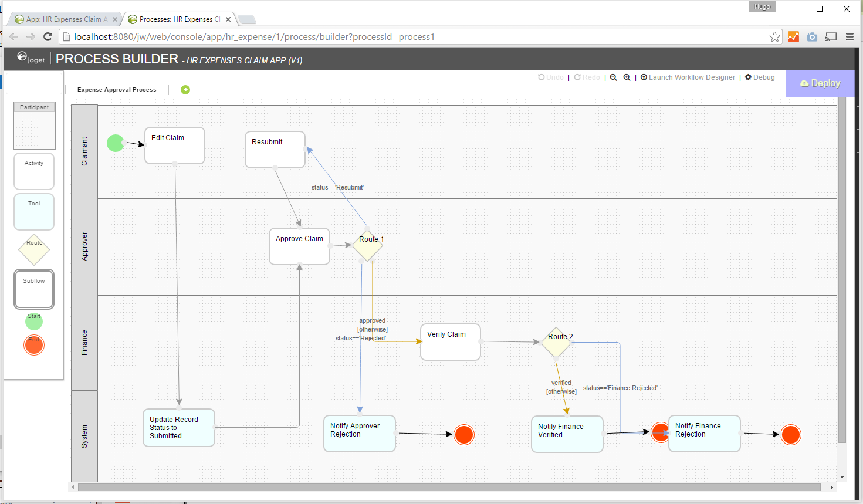Pick the Tool element from the palette

34,212
